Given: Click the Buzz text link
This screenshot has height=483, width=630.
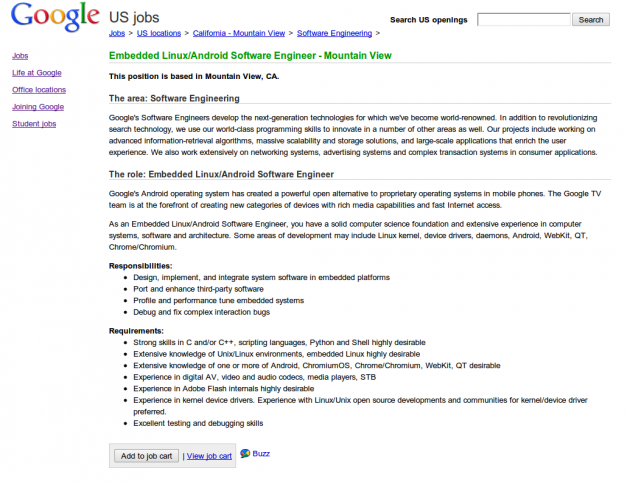Looking at the screenshot, I should (261, 453).
